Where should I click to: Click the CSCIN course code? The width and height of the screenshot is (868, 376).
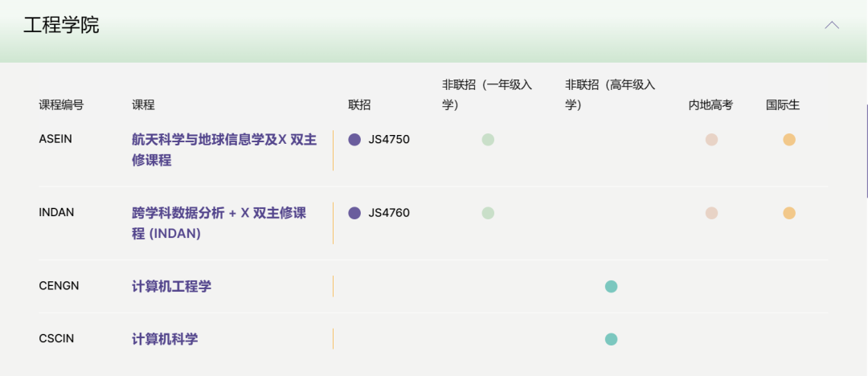point(56,338)
